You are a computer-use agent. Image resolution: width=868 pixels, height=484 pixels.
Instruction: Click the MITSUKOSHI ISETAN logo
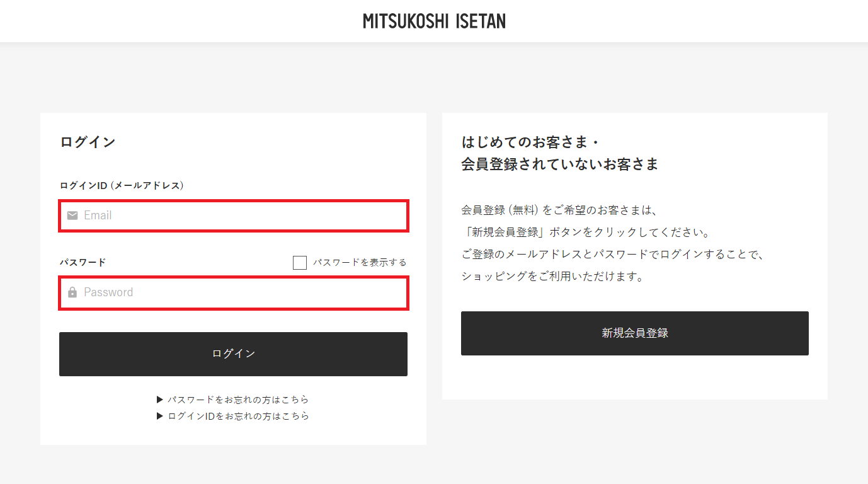pos(434,21)
